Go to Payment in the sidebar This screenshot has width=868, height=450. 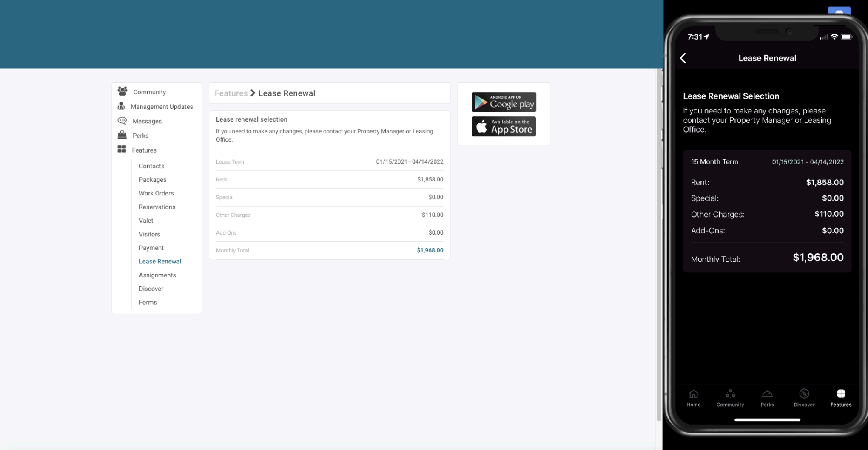151,248
